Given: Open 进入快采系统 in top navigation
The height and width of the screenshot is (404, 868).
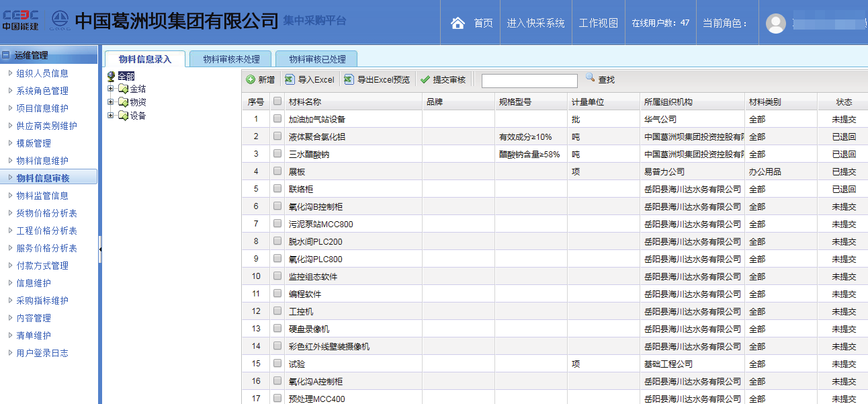Looking at the screenshot, I should pos(535,23).
